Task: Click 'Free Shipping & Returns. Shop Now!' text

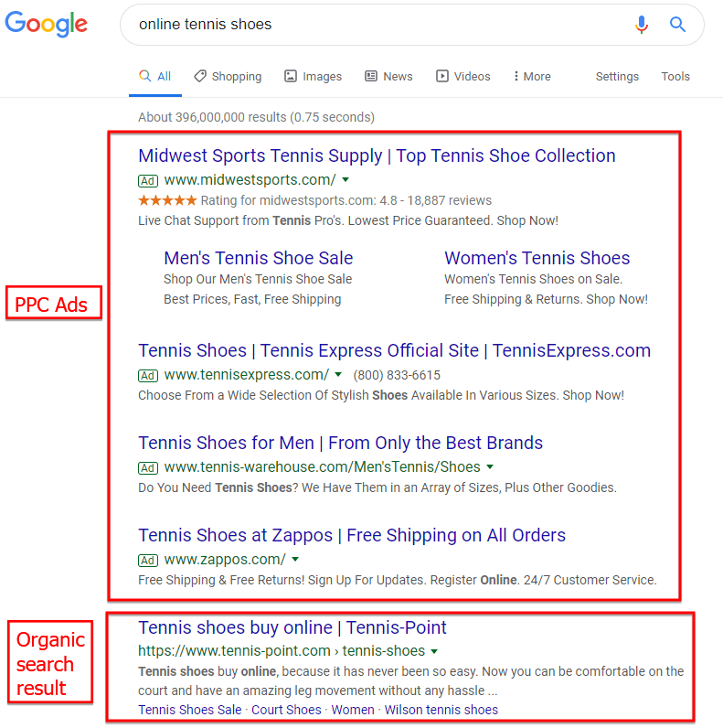Action: (547, 299)
